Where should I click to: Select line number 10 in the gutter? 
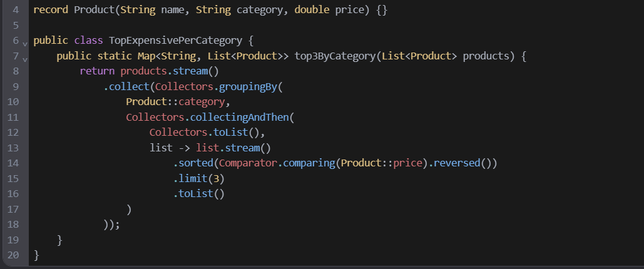pos(13,102)
